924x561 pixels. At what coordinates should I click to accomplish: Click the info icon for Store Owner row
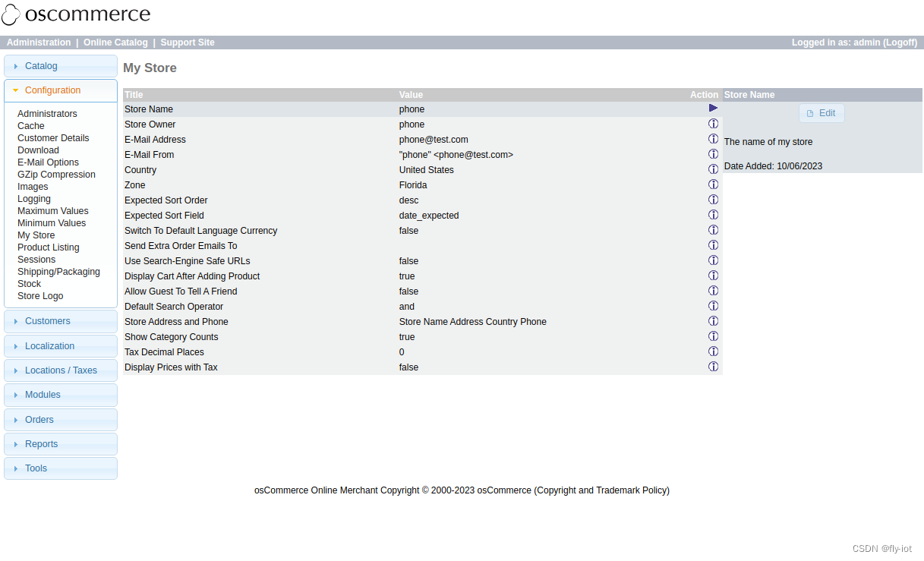pos(713,124)
